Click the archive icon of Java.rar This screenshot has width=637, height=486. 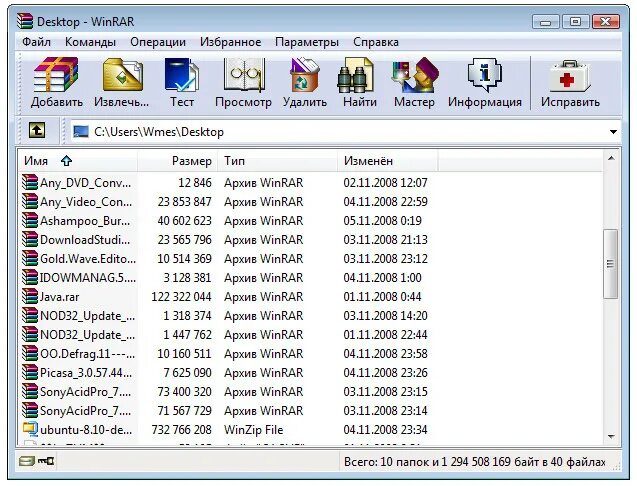(30, 296)
